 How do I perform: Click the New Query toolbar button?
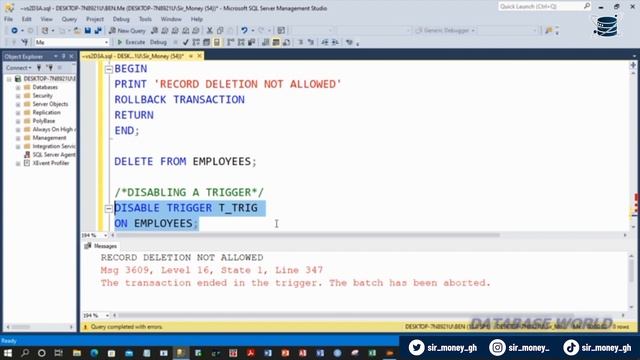pyautogui.click(x=127, y=31)
